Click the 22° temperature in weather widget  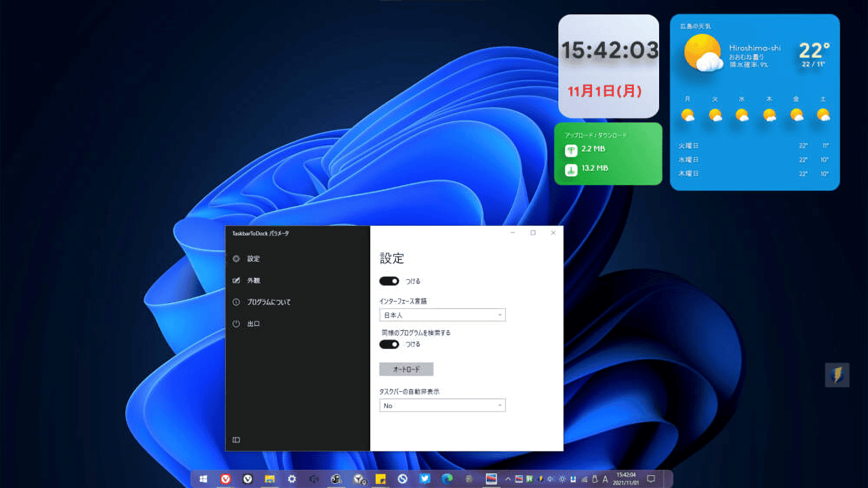pyautogui.click(x=814, y=50)
